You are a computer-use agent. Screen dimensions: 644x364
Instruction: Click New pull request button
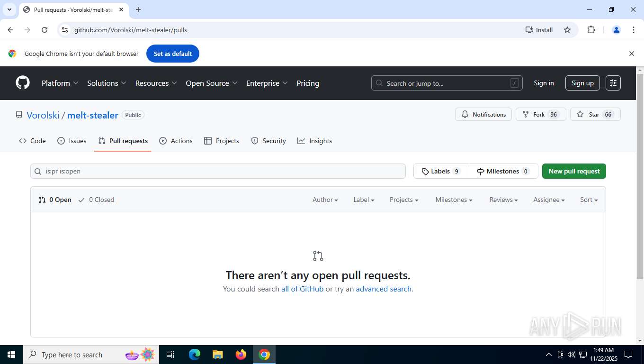(x=574, y=171)
